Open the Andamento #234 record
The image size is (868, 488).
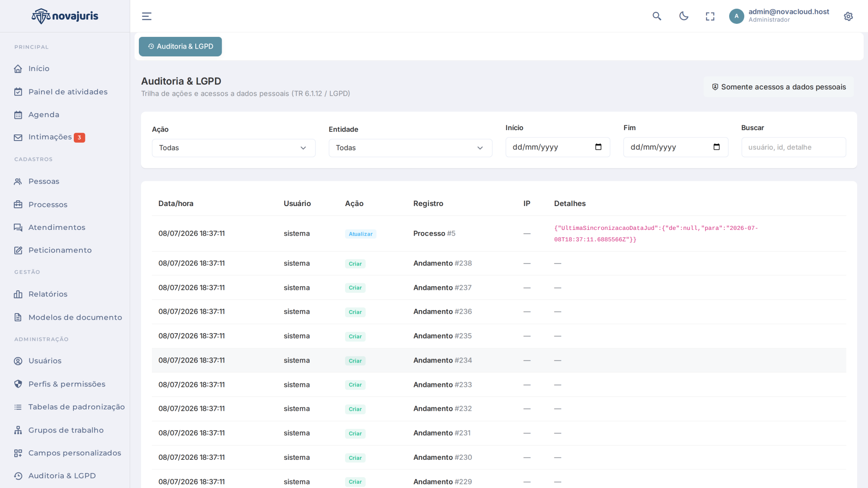(x=442, y=360)
